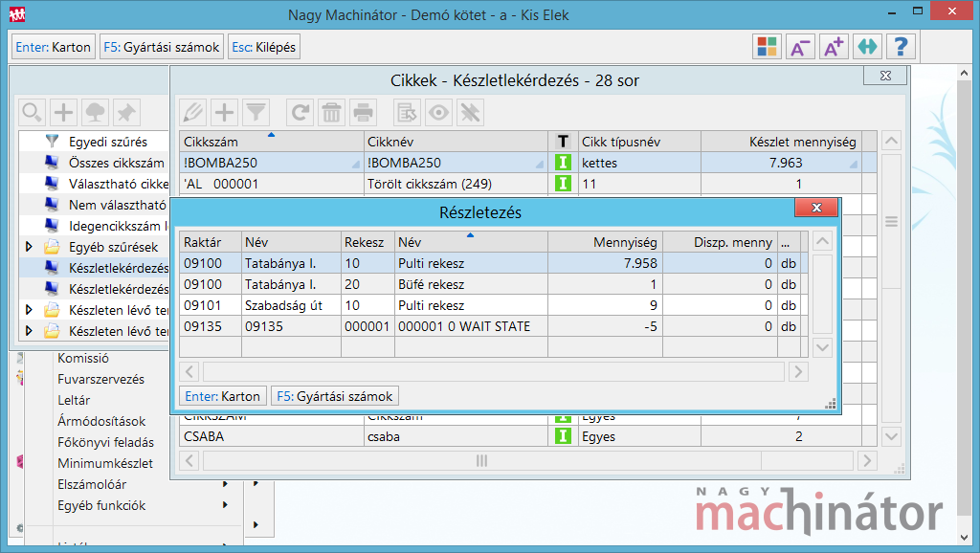Expand second Készleten lévő folder arrow
980x553 pixels.
(29, 331)
